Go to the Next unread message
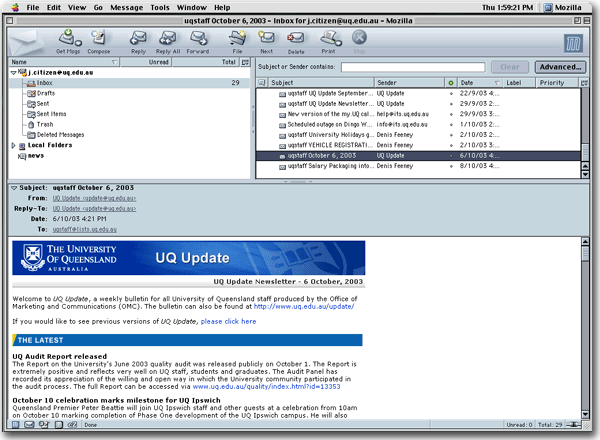Image resolution: width=600 pixels, height=440 pixels. tap(266, 40)
